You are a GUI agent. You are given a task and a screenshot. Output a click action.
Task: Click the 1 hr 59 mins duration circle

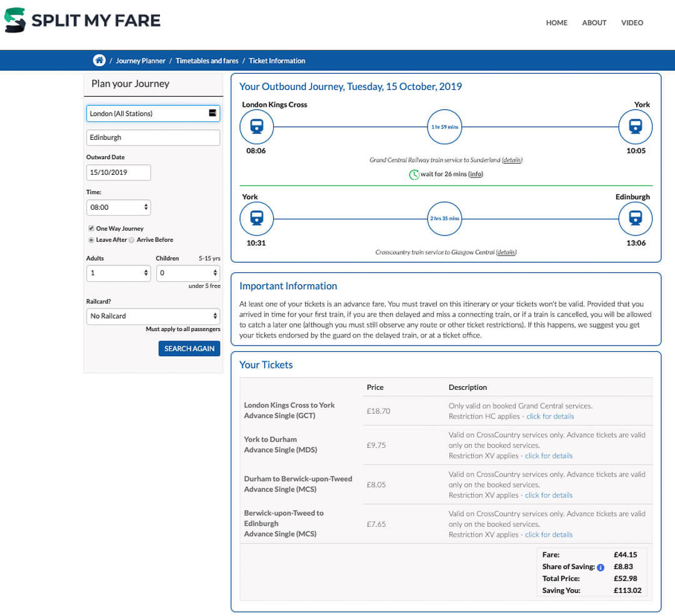tap(444, 127)
